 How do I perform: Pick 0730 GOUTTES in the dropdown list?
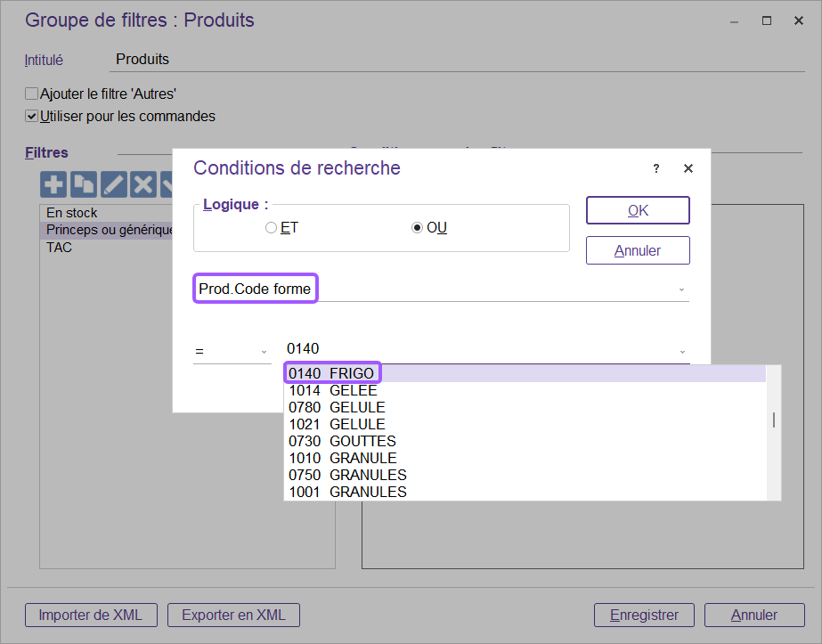coord(342,441)
